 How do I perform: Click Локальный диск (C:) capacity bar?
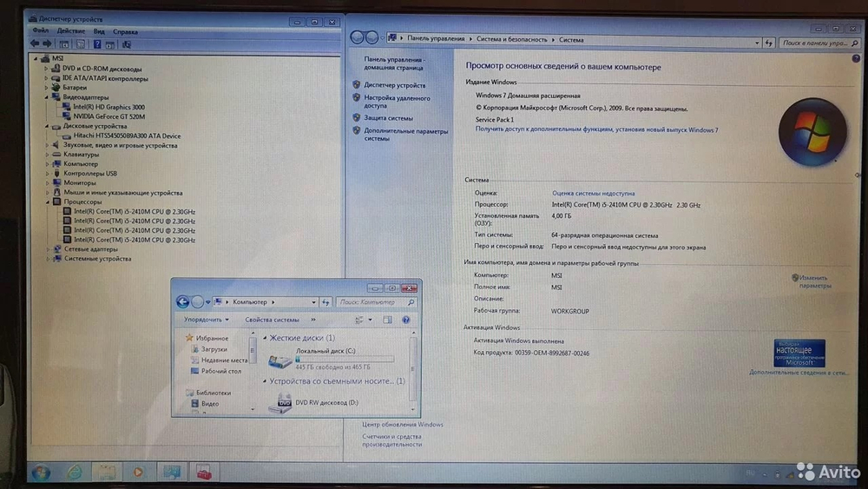(x=345, y=359)
